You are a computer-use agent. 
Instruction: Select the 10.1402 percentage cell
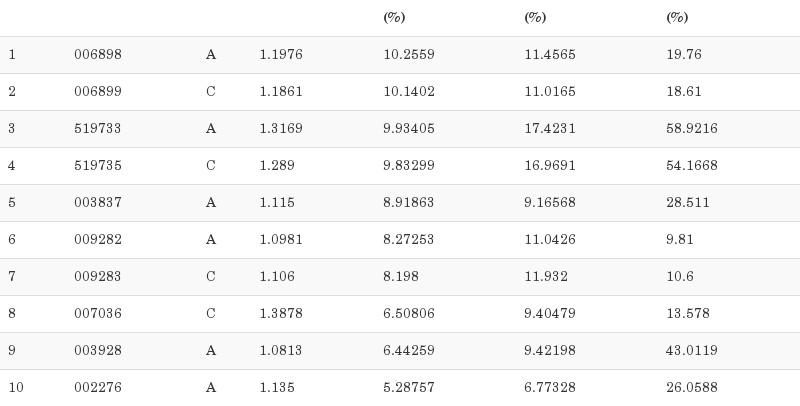(x=409, y=92)
